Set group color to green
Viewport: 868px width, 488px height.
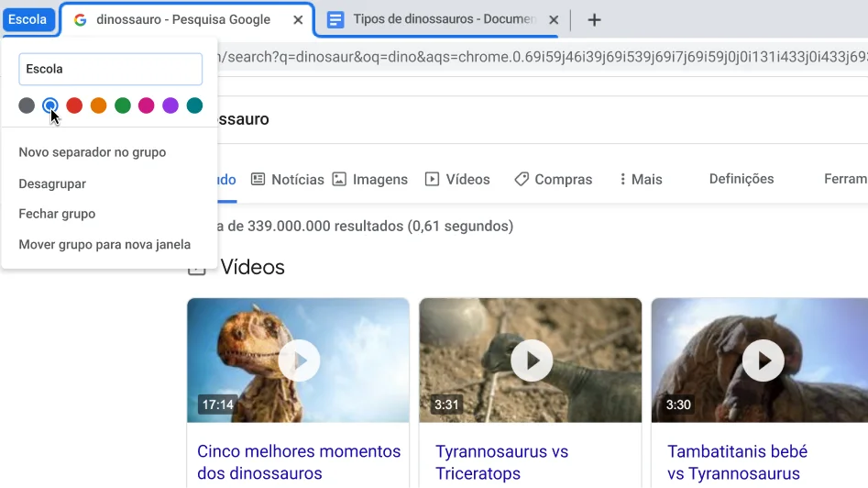(122, 105)
